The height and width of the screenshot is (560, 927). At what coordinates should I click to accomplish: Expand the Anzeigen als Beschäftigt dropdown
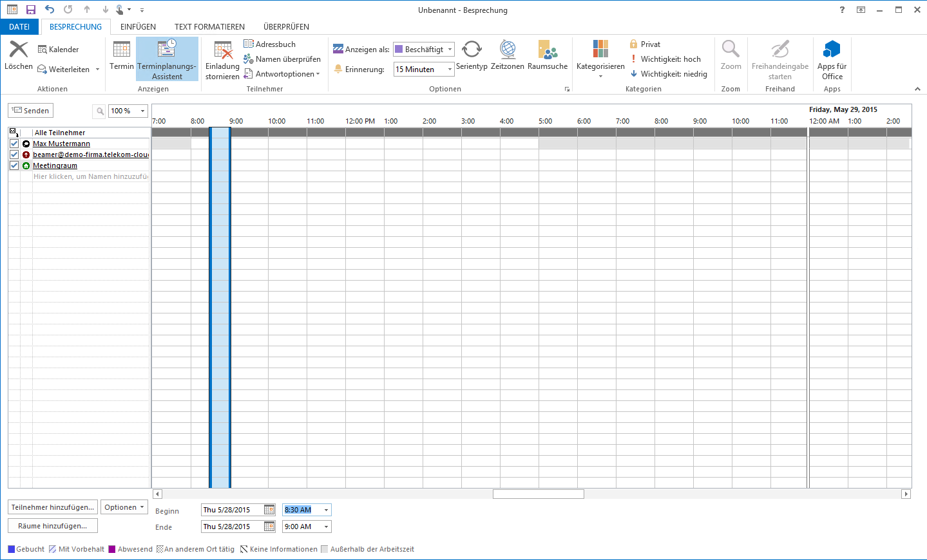(x=450, y=50)
